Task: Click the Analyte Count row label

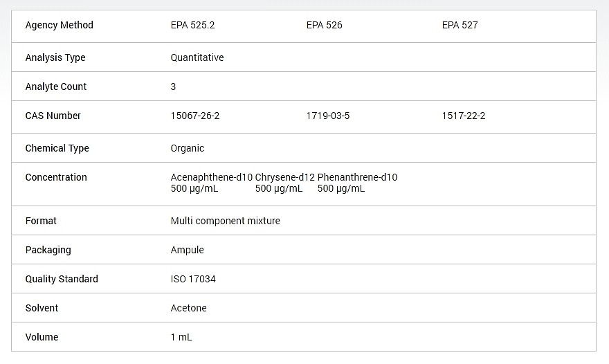Action: pyautogui.click(x=56, y=87)
